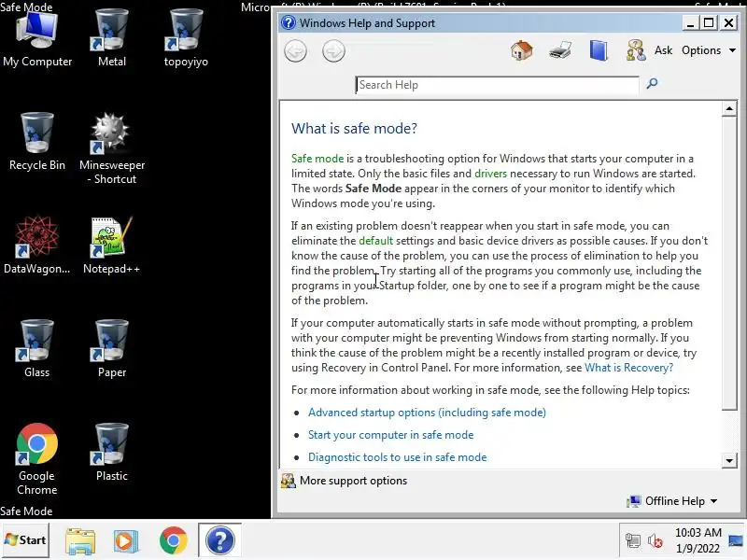The image size is (747, 560).
Task: Click the Help and Support taskbar button
Action: [220, 540]
